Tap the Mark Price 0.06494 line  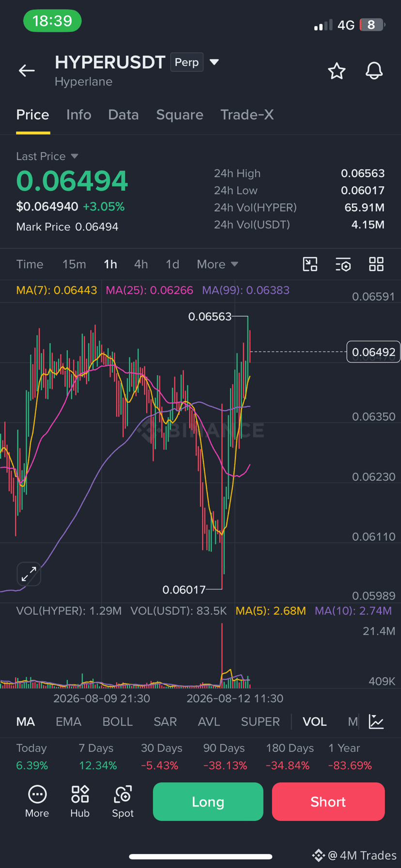[x=67, y=227]
